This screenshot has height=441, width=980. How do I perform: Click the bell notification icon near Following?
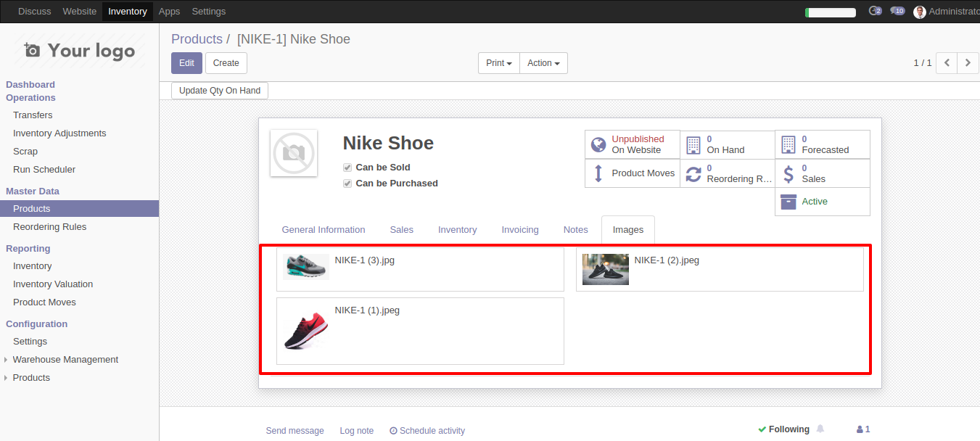point(820,429)
